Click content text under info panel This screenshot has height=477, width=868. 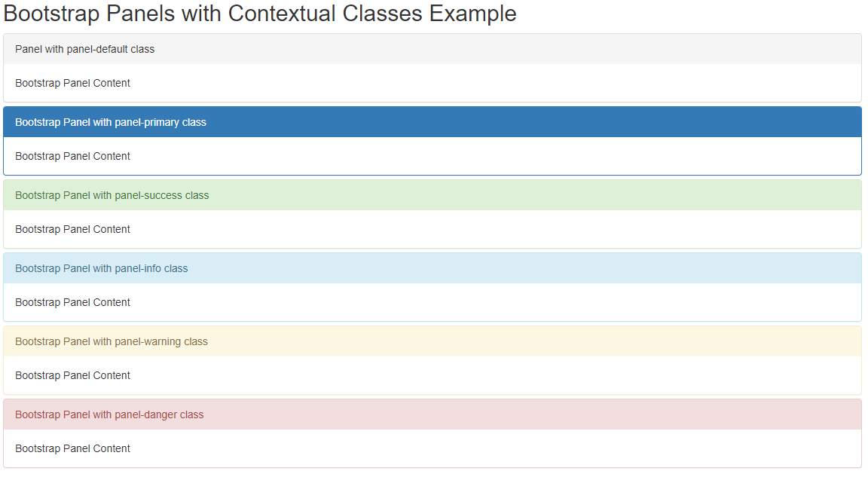(72, 302)
